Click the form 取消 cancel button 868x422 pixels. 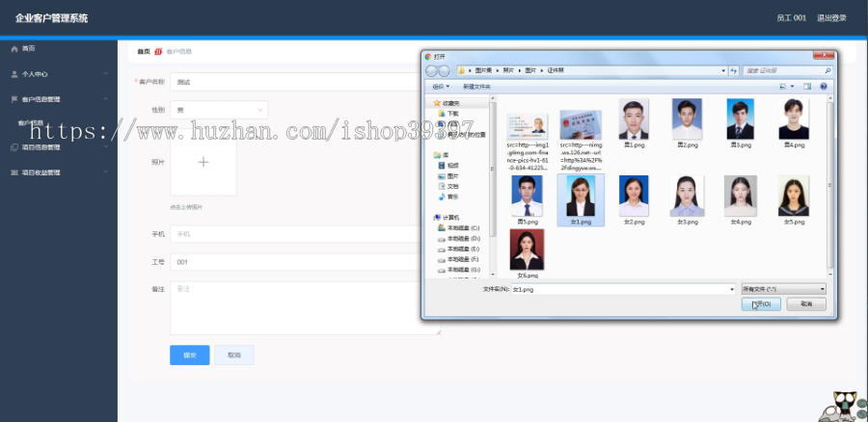(x=234, y=356)
